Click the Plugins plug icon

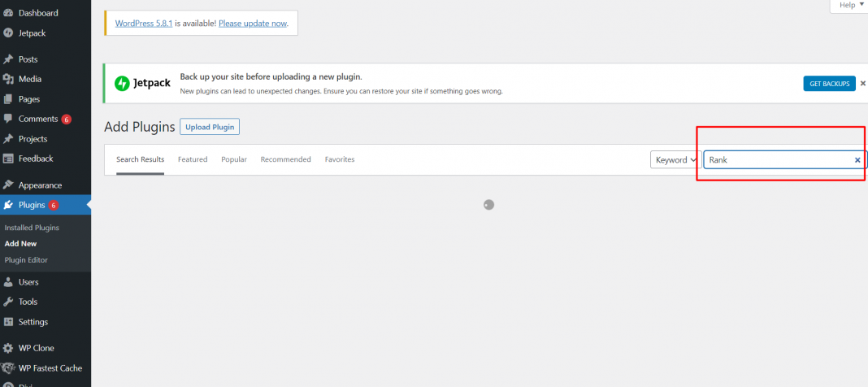click(x=8, y=205)
